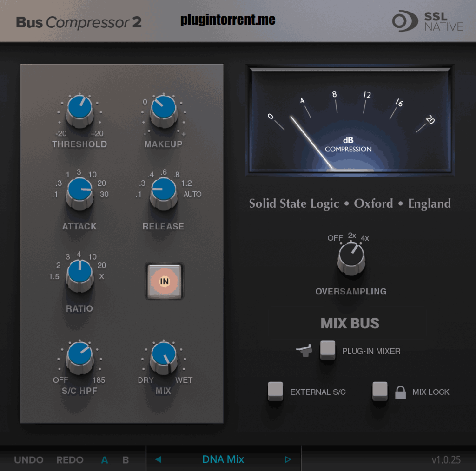Toggle the IN bypass button
The height and width of the screenshot is (471, 476).
point(164,281)
